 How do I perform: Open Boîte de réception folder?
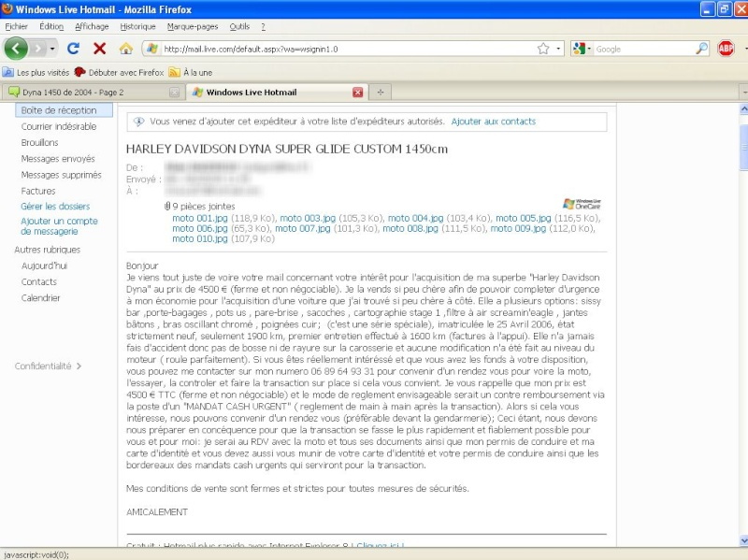click(x=64, y=110)
